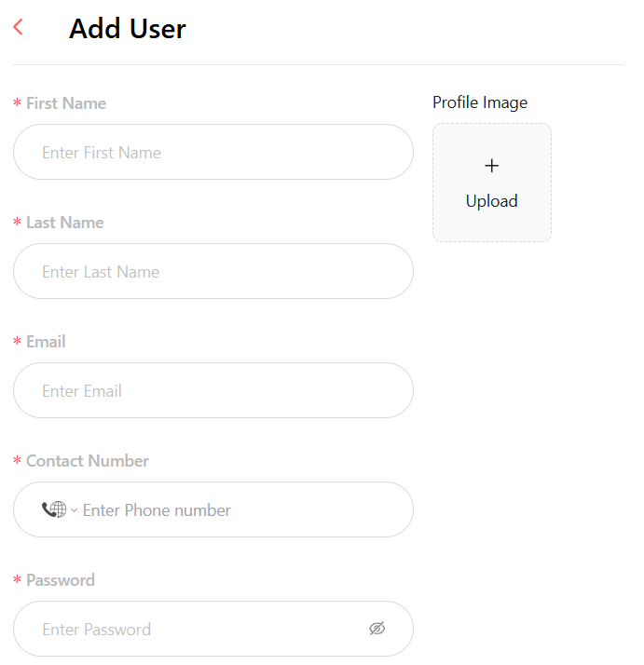Click into the Enter Email field
Viewport: 644px width, 665px height.
tap(213, 390)
